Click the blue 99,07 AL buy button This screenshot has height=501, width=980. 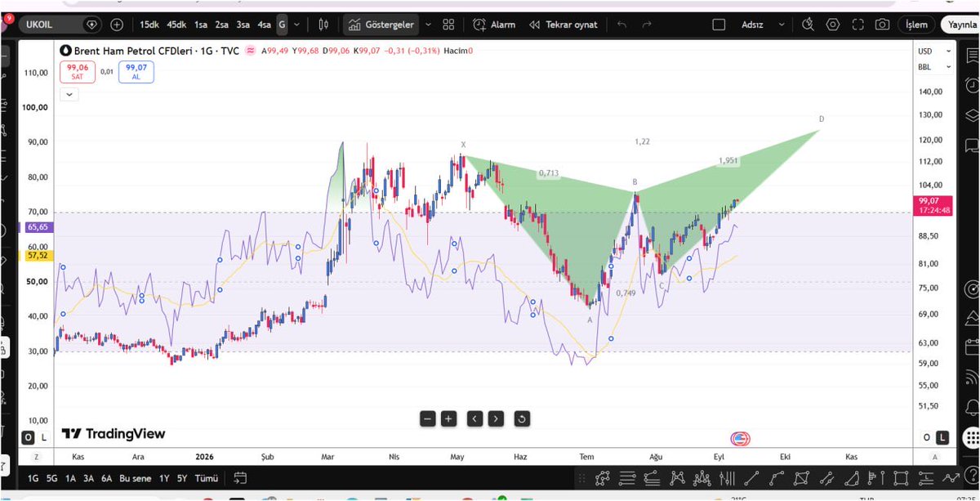coord(136,72)
